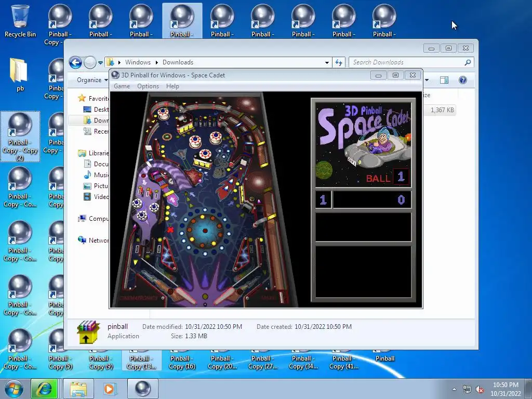Open Recent Places in navigation pane

(x=96, y=131)
